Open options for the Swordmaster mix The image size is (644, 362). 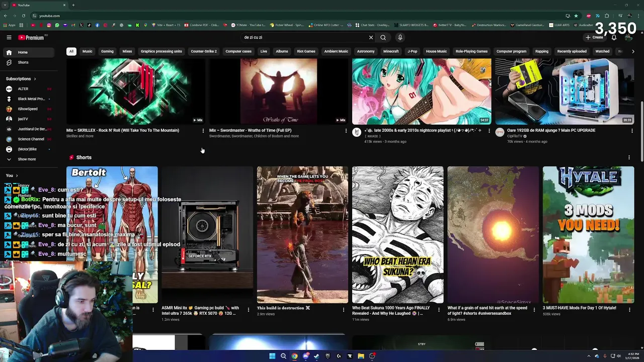346,131
